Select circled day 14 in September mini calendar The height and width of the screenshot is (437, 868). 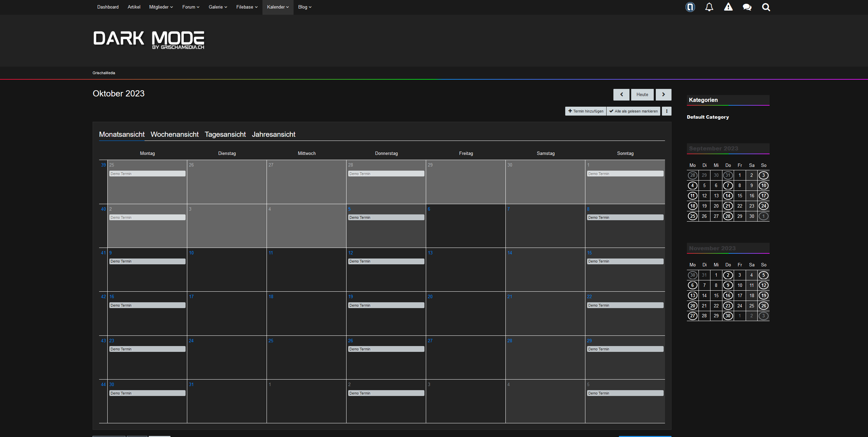728,196
